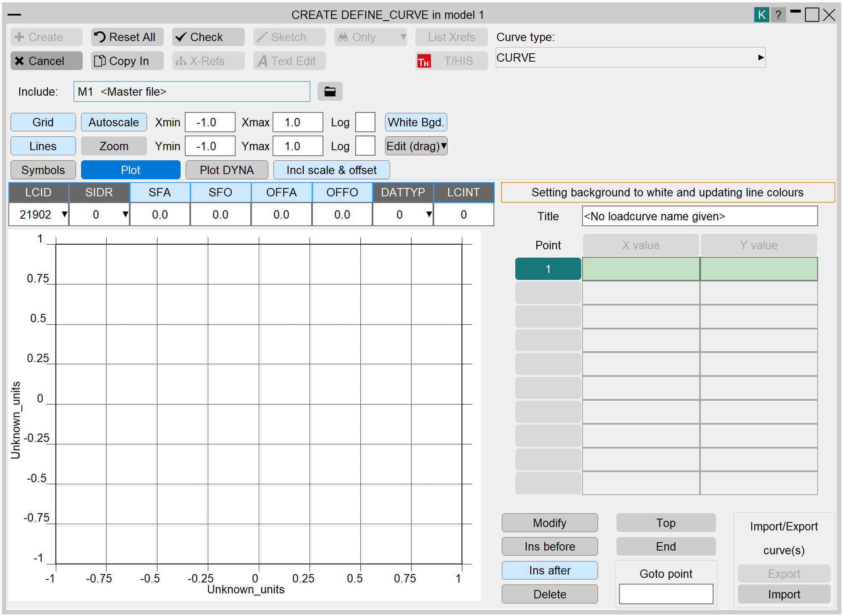Open the LCID 21902 dropdown arrow
The height and width of the screenshot is (616, 842).
click(x=64, y=214)
